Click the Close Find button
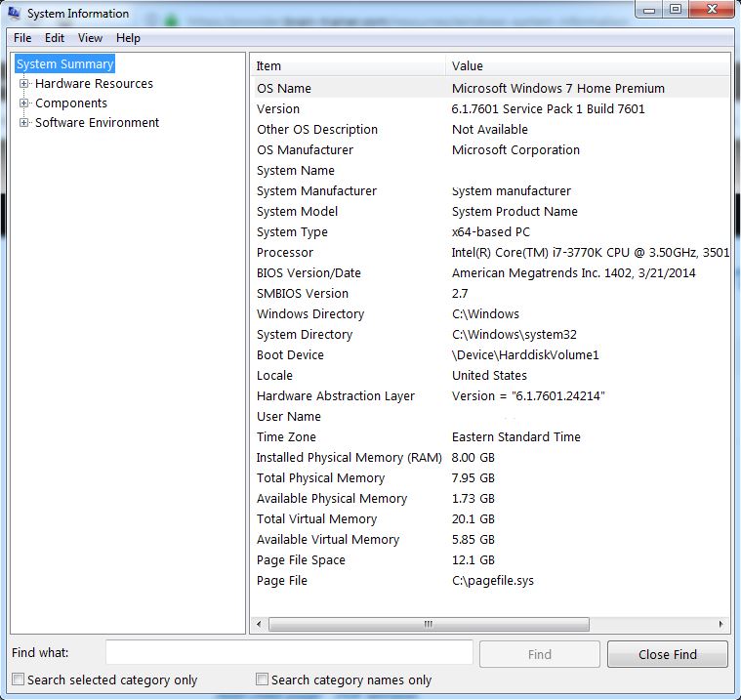 [x=667, y=654]
